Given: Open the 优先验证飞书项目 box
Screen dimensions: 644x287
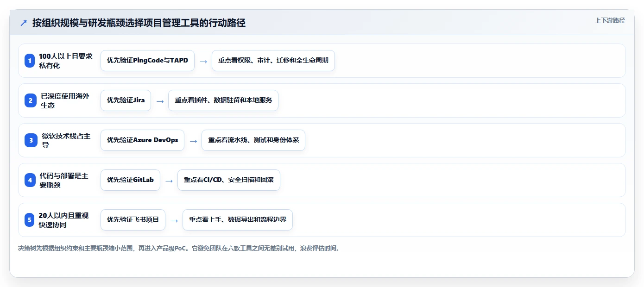Looking at the screenshot, I should point(133,220).
